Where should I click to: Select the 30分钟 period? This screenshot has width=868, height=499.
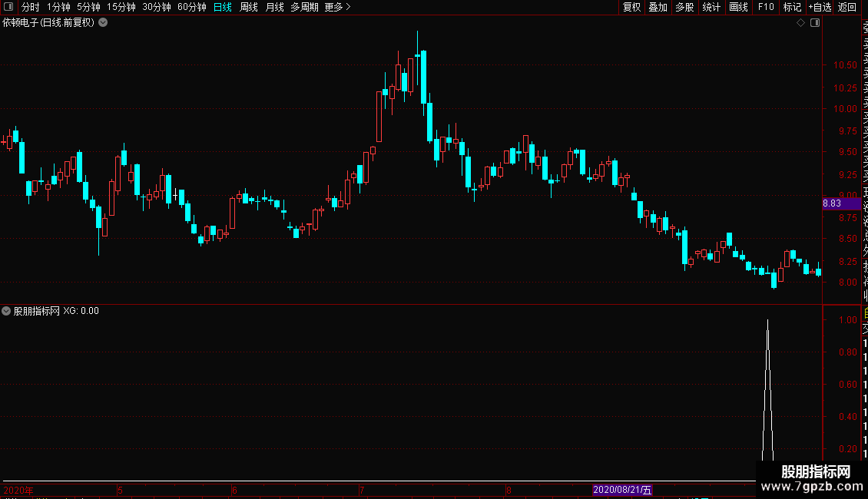click(157, 7)
